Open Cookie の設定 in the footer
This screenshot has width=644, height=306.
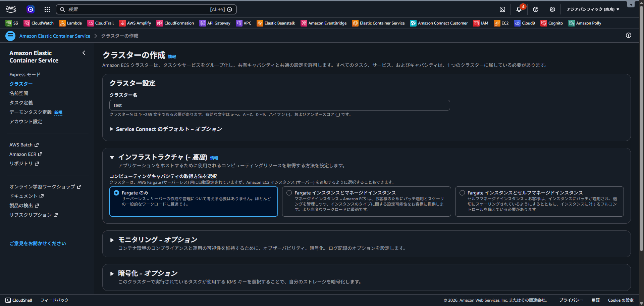click(621, 300)
